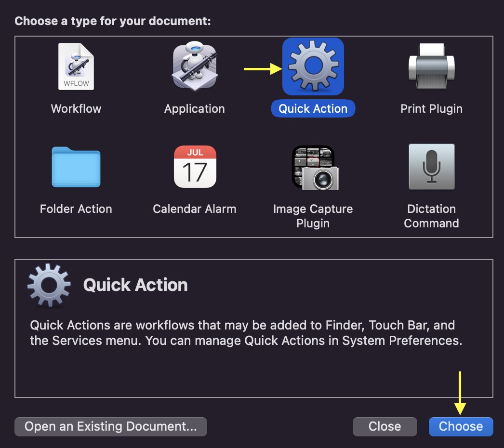Image resolution: width=504 pixels, height=448 pixels.
Task: Click the highlighted Quick Action gear icon
Action: click(313, 66)
